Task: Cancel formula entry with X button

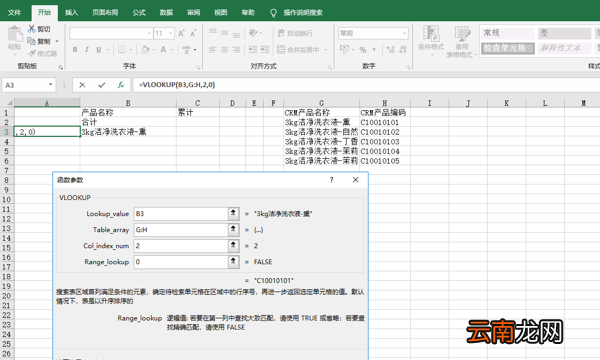Action: [x=82, y=85]
